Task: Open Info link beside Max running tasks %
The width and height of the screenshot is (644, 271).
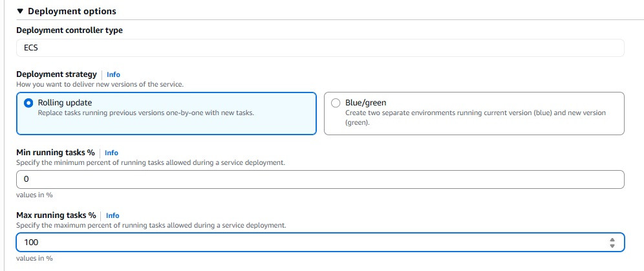Action: (x=113, y=215)
